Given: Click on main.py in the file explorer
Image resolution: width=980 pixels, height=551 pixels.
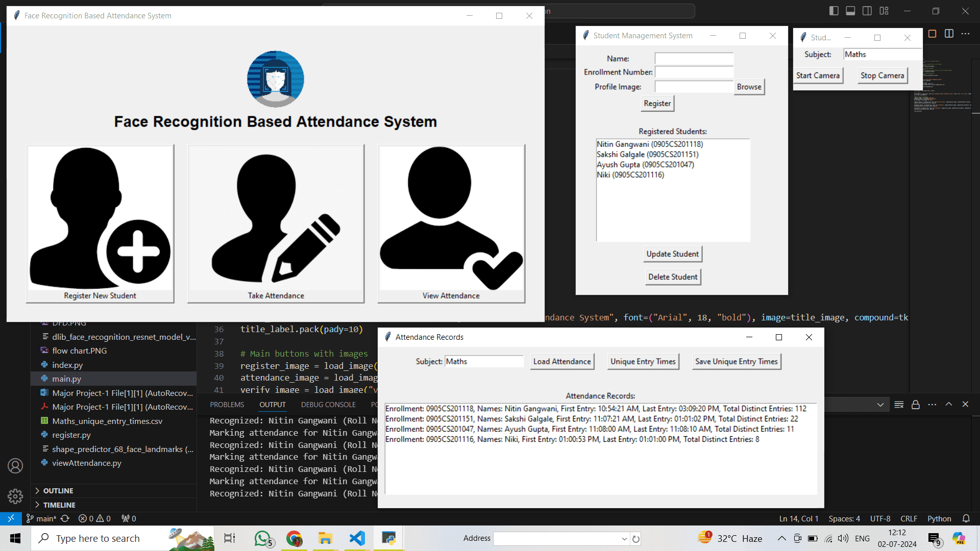Looking at the screenshot, I should pyautogui.click(x=67, y=378).
